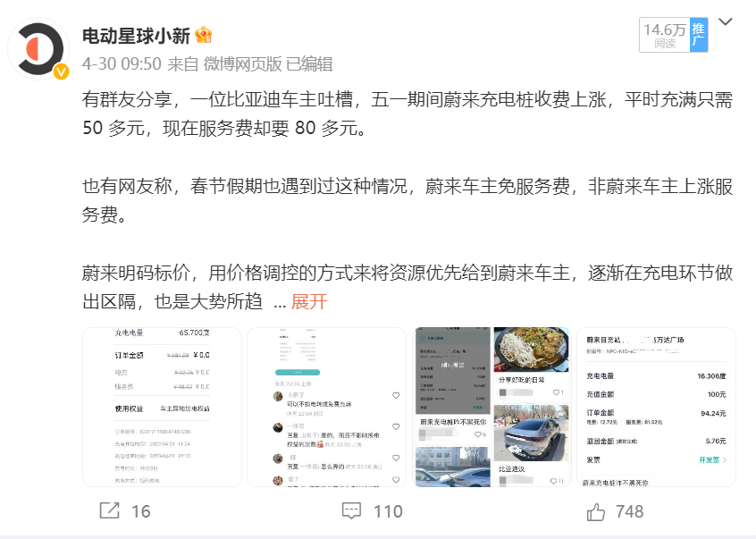Open second thumbnail with chat comments
Viewport: 756px width, 539px height.
327,408
